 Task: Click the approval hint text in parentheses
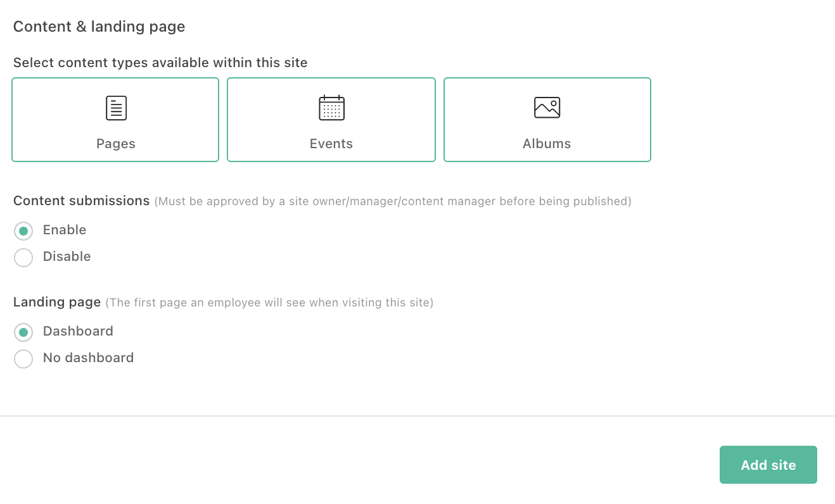click(393, 201)
